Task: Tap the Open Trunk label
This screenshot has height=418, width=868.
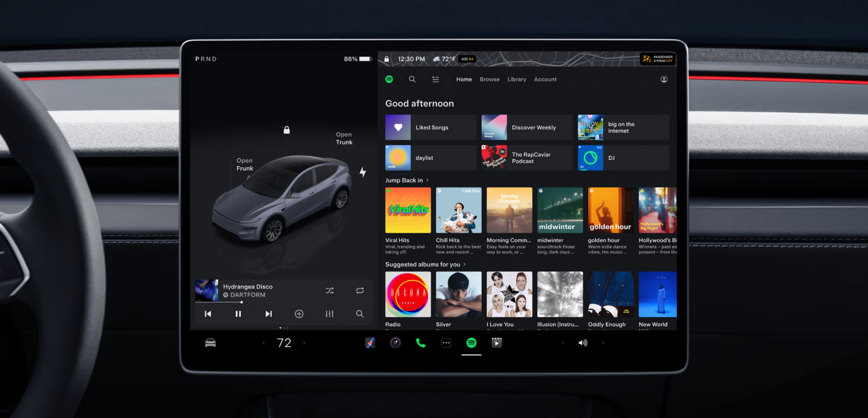Action: (344, 138)
